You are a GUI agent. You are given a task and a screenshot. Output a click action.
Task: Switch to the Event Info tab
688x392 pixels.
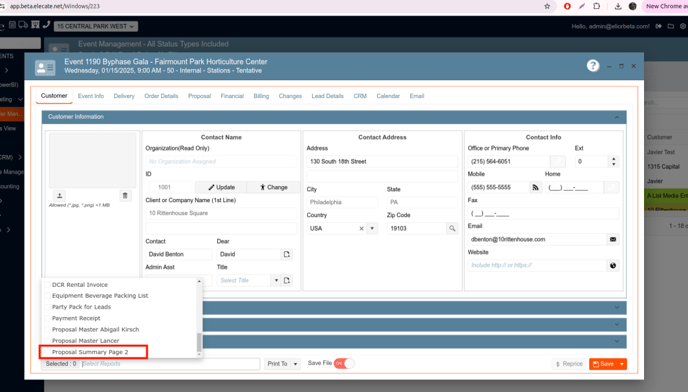91,96
